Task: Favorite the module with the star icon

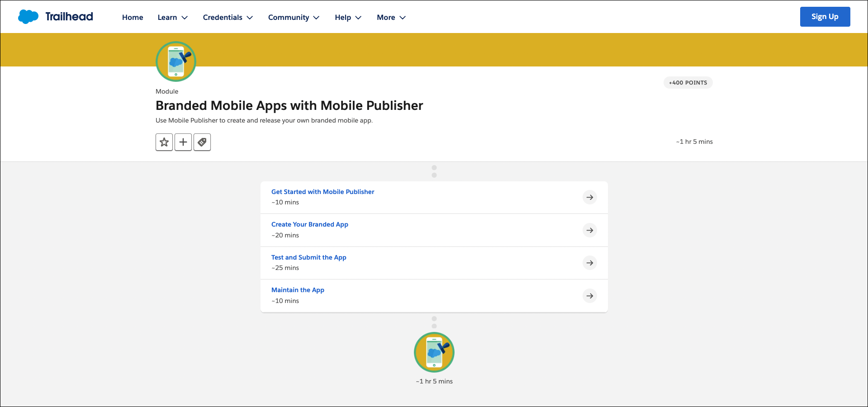Action: coord(164,142)
